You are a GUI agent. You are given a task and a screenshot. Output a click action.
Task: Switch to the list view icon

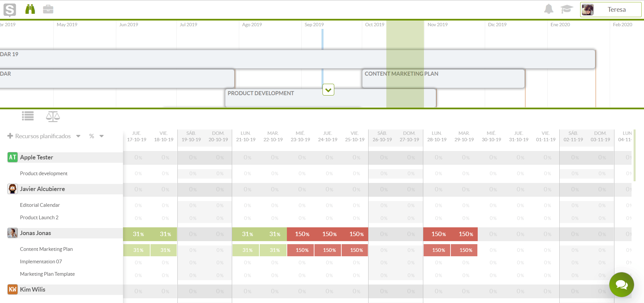(28, 116)
